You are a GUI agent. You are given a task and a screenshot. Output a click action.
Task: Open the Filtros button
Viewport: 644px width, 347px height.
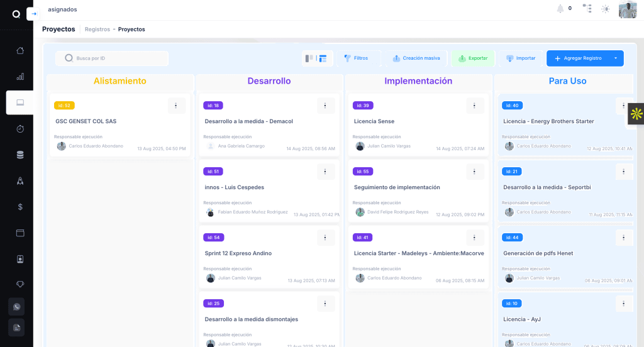tap(356, 58)
